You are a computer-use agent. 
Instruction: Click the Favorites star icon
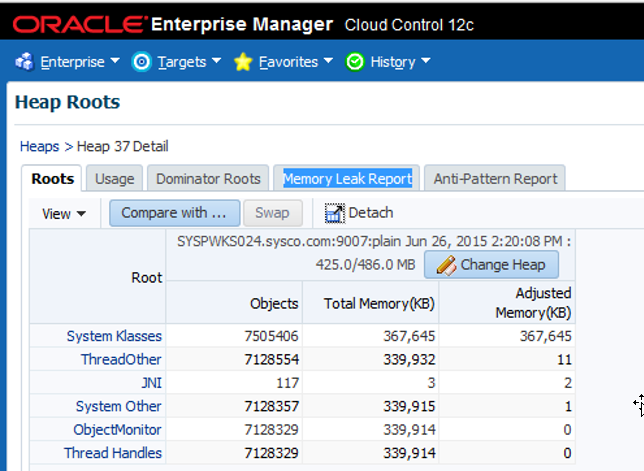[x=243, y=62]
